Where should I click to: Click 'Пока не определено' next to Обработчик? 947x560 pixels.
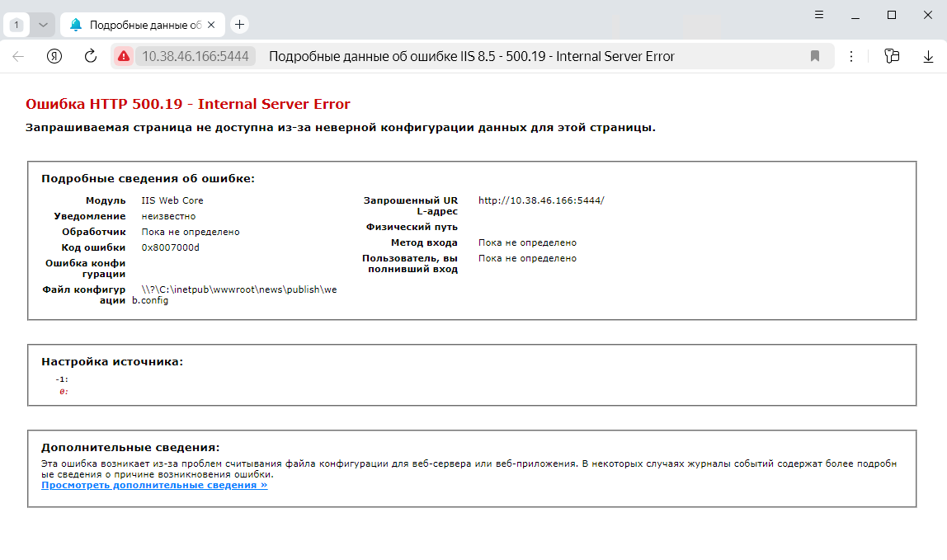tap(191, 232)
